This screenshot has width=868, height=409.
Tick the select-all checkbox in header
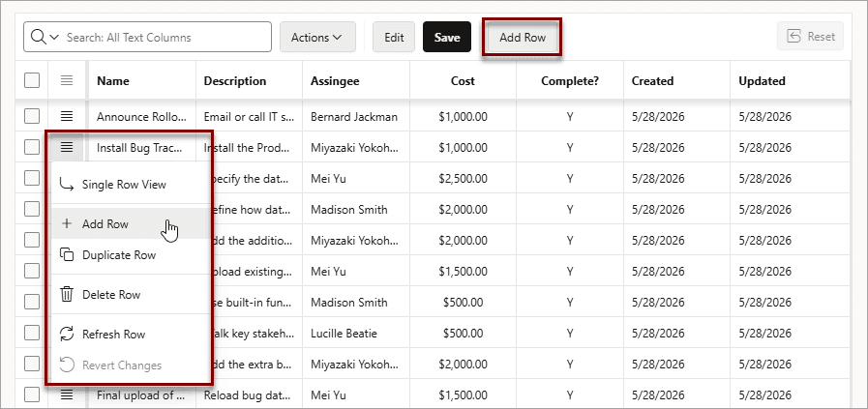[32, 81]
